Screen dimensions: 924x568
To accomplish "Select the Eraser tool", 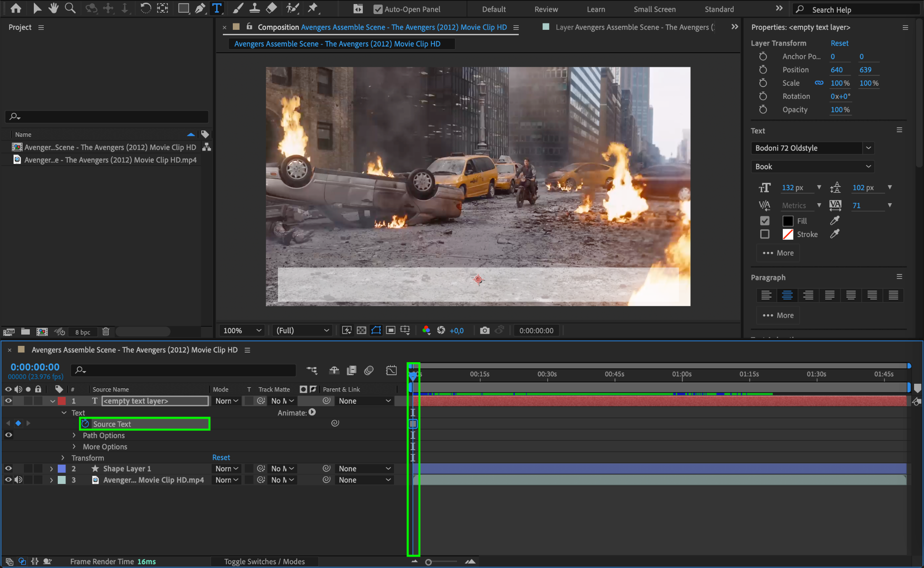I will [x=271, y=8].
